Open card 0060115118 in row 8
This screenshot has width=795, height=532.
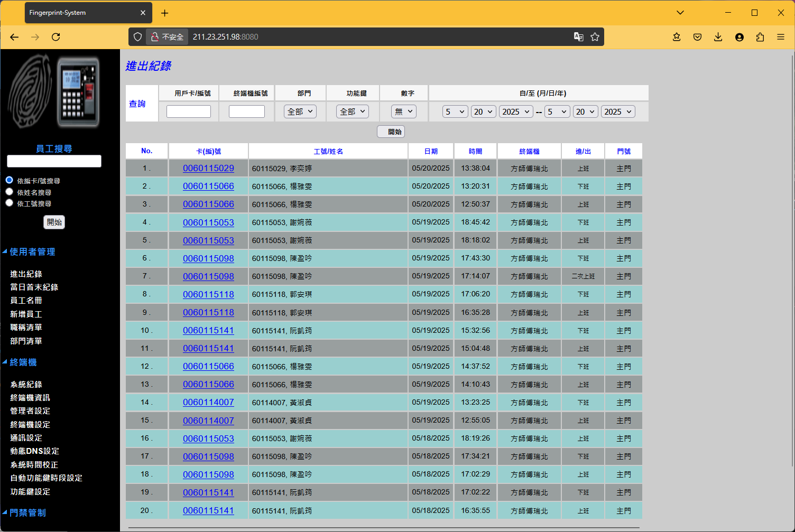coord(208,294)
